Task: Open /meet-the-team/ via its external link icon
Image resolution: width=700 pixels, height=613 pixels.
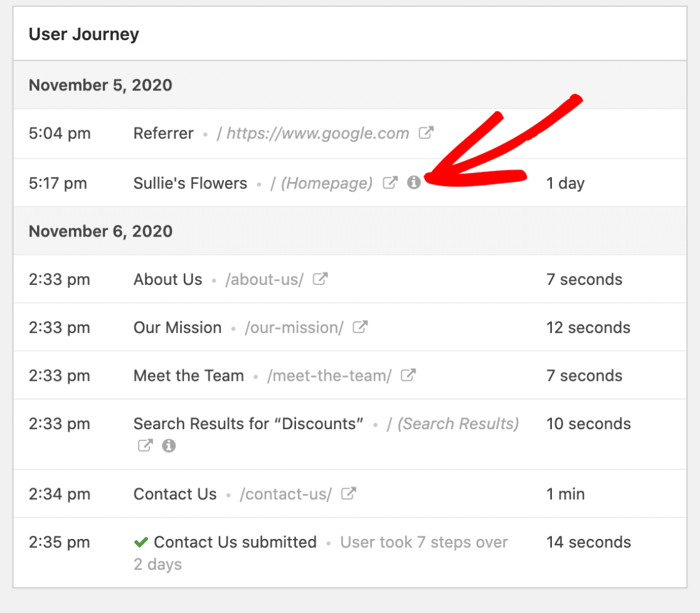Action: (x=408, y=375)
